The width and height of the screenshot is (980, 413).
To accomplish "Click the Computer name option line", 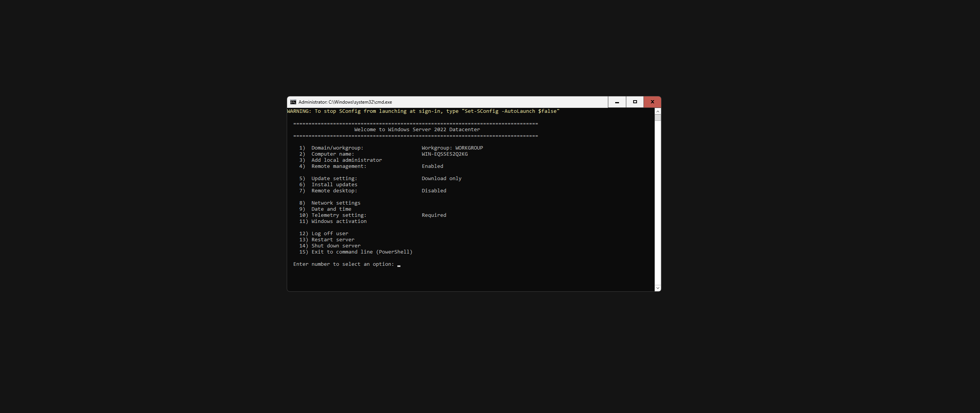I will (x=332, y=154).
